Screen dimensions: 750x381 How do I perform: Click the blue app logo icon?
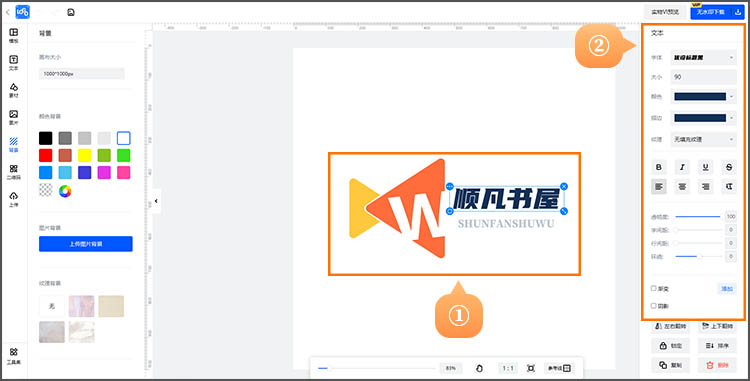[22, 12]
